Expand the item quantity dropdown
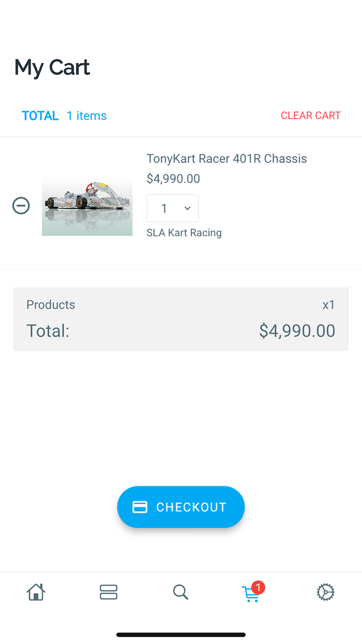Viewport: 362px width, 644px height. 173,208
